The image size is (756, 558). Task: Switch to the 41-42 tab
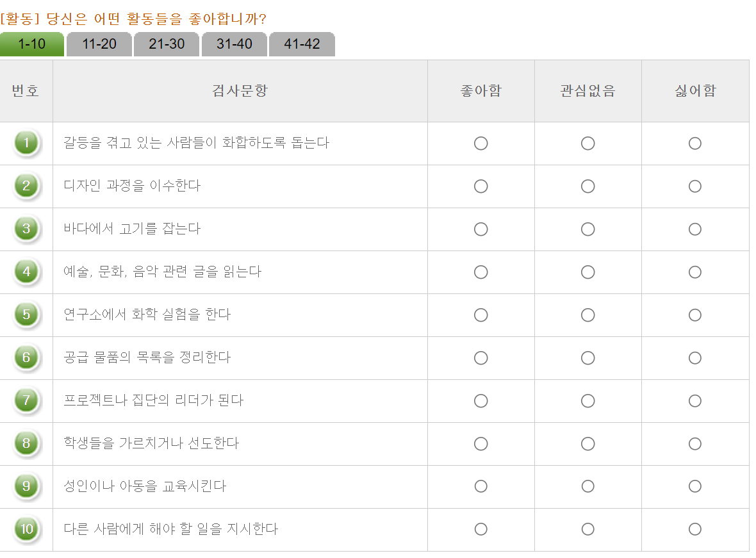point(302,44)
